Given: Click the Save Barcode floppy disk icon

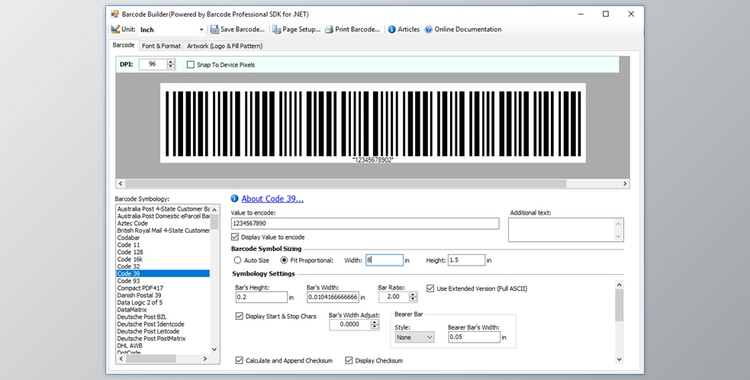Looking at the screenshot, I should tap(214, 29).
